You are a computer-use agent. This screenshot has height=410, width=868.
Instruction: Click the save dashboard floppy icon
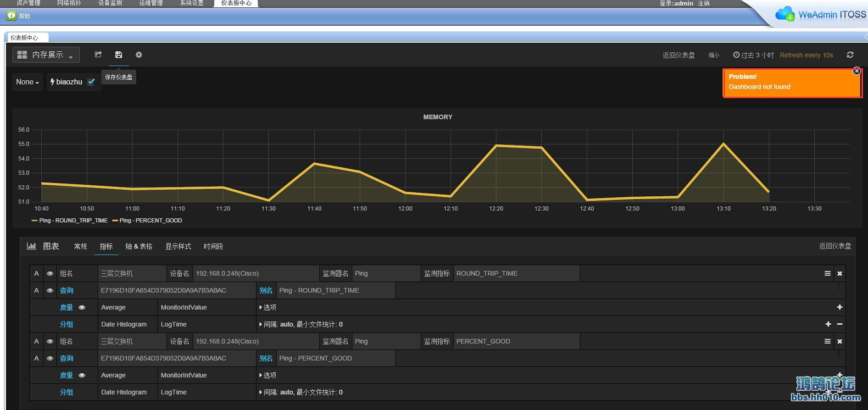(x=118, y=55)
